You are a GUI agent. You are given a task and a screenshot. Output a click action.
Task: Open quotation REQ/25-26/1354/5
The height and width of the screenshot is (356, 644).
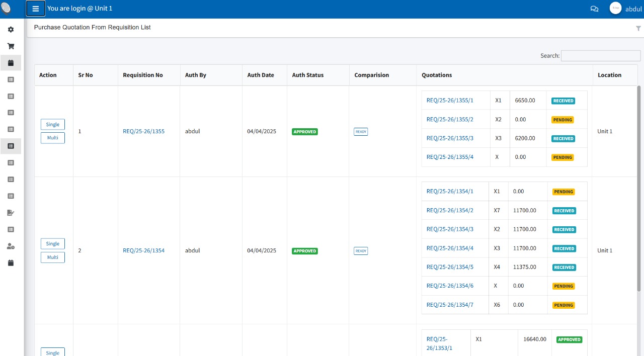tap(450, 267)
